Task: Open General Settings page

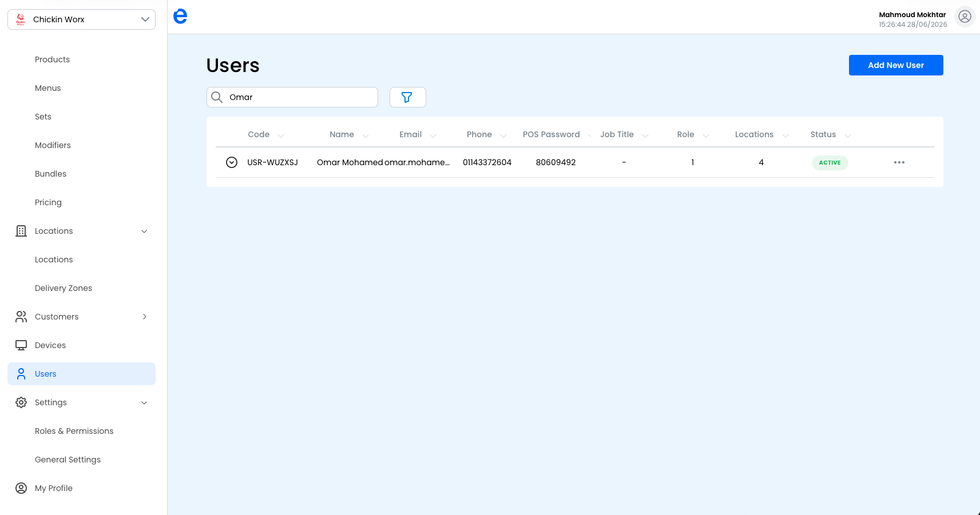Action: coord(68,460)
